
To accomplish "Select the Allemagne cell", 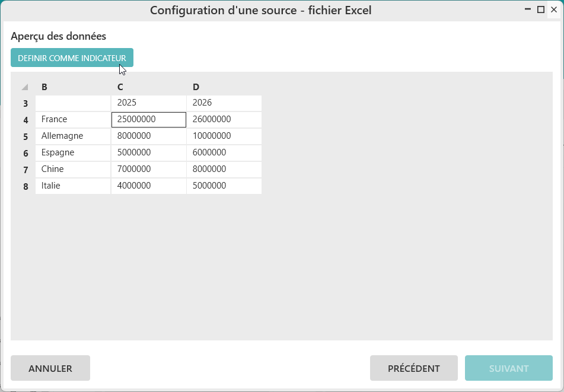I will tap(73, 136).
